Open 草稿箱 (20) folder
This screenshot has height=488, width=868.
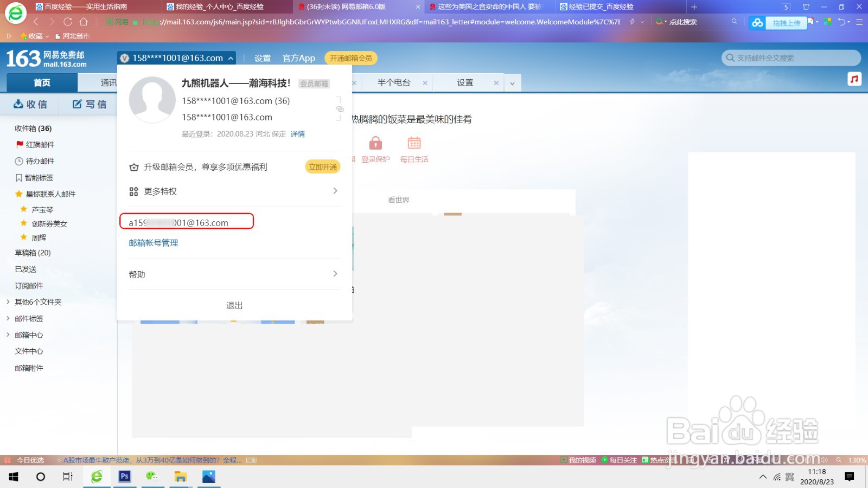pyautogui.click(x=33, y=253)
